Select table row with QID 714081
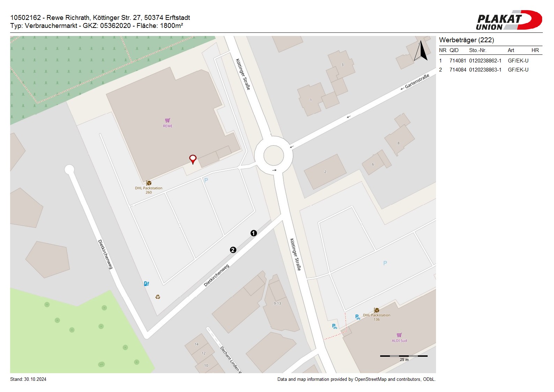Image resolution: width=554 pixels, height=392 pixels. coord(490,61)
